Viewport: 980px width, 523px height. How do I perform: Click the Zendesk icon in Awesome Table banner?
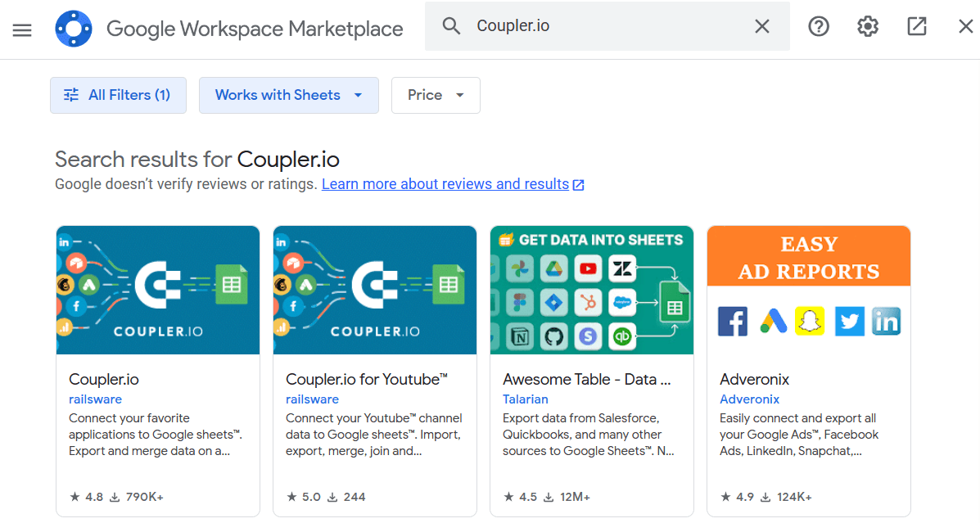click(622, 268)
